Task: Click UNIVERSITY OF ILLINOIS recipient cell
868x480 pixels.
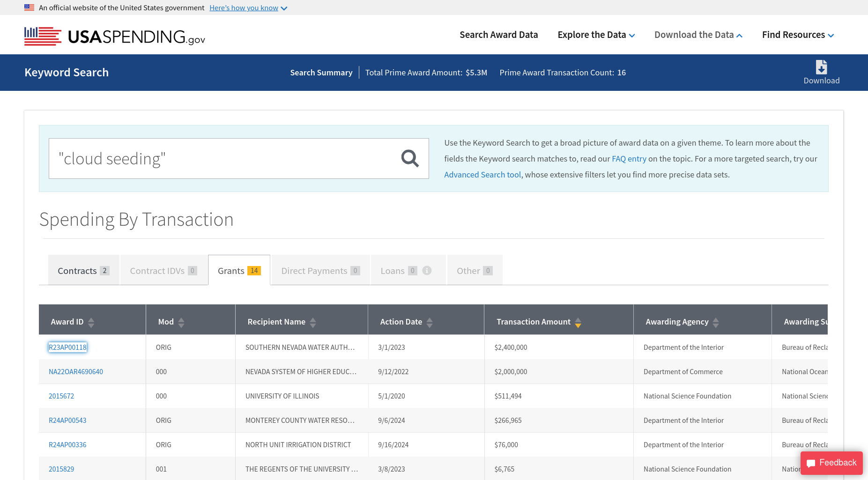Action: coord(301,396)
